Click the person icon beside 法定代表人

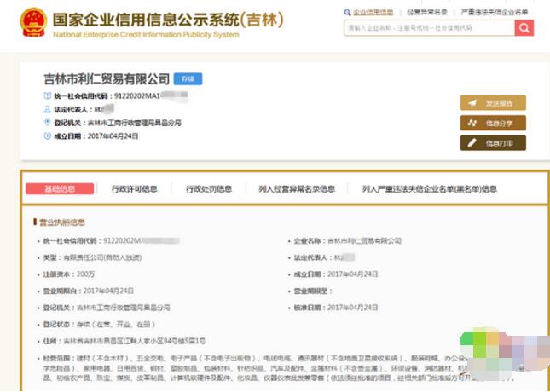point(48,109)
